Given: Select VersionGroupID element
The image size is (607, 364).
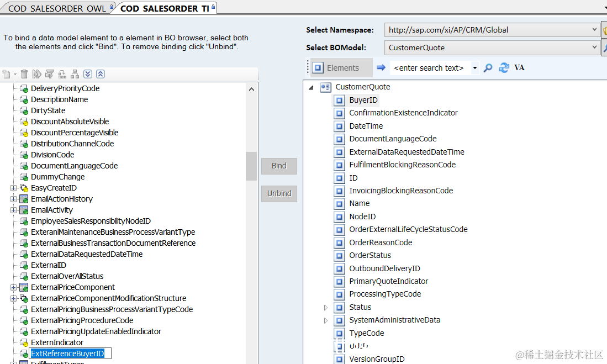Looking at the screenshot, I should [377, 359].
